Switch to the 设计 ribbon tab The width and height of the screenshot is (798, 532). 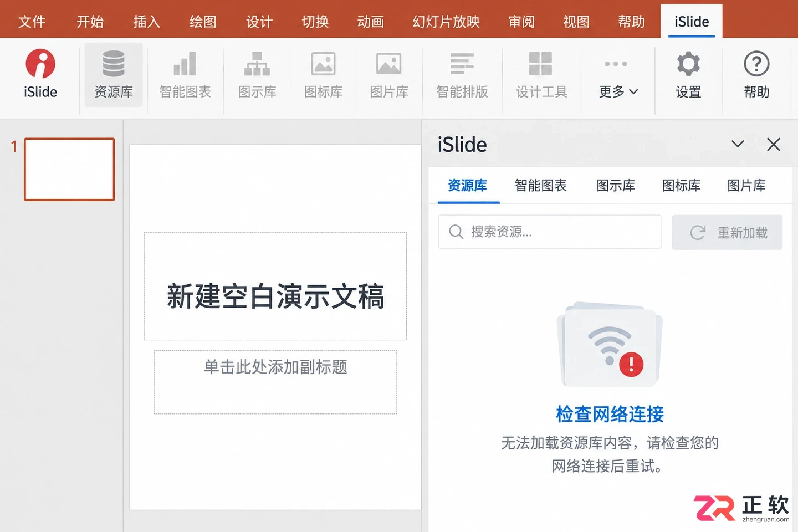click(259, 22)
